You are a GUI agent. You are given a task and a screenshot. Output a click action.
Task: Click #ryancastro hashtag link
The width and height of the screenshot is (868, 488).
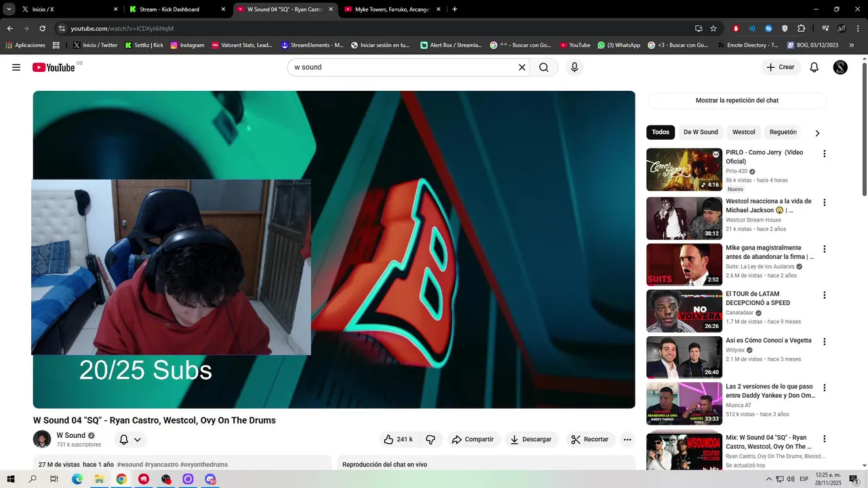(161, 464)
